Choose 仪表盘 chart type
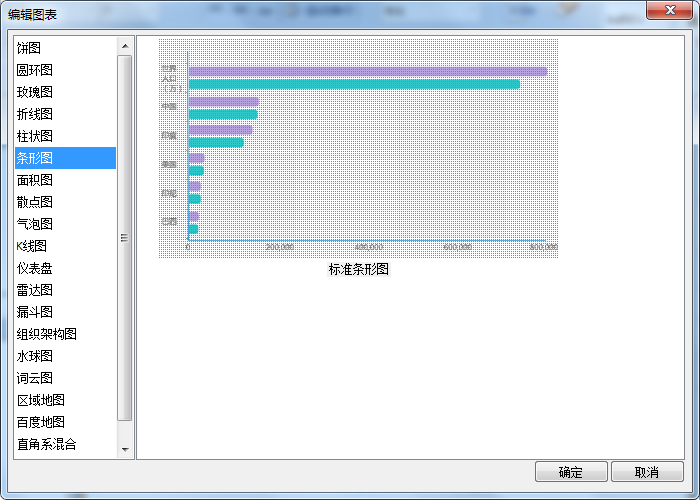 pos(34,268)
